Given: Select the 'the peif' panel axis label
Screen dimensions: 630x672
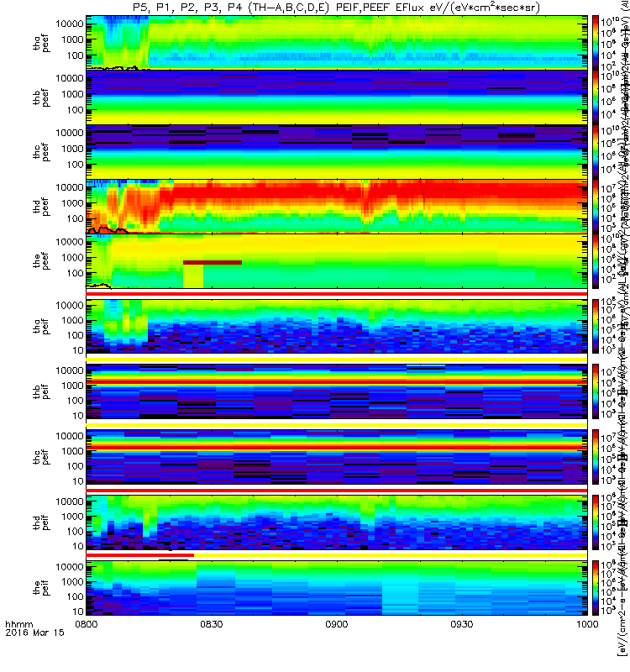Looking at the screenshot, I should (41, 588).
